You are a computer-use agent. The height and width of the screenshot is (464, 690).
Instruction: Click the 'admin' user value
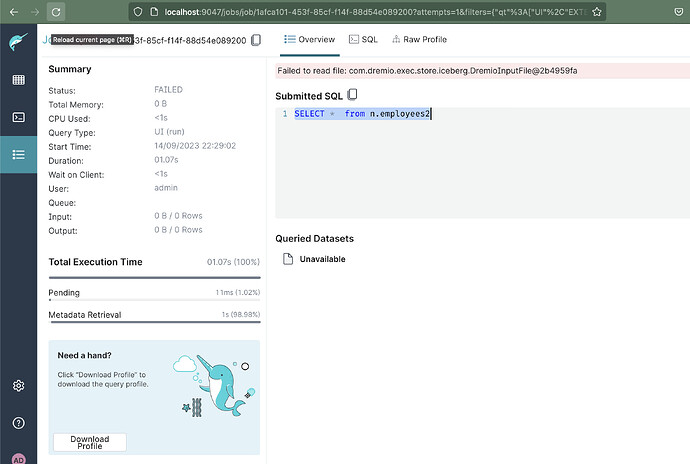pyautogui.click(x=166, y=188)
